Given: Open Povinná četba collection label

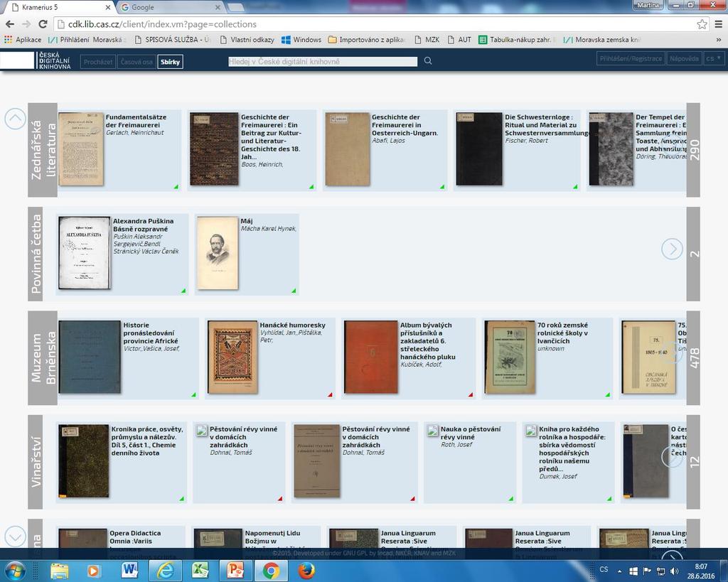Looking at the screenshot, I should (x=36, y=254).
